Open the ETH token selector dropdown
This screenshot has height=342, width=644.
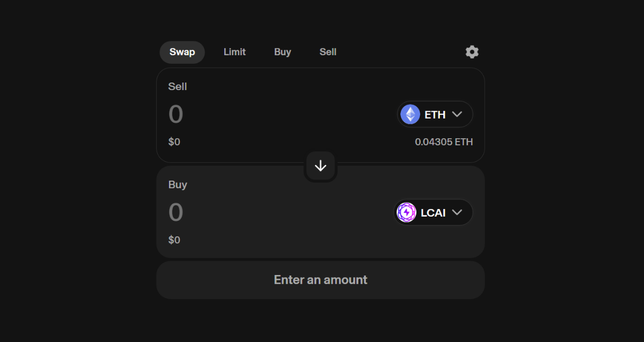point(435,114)
